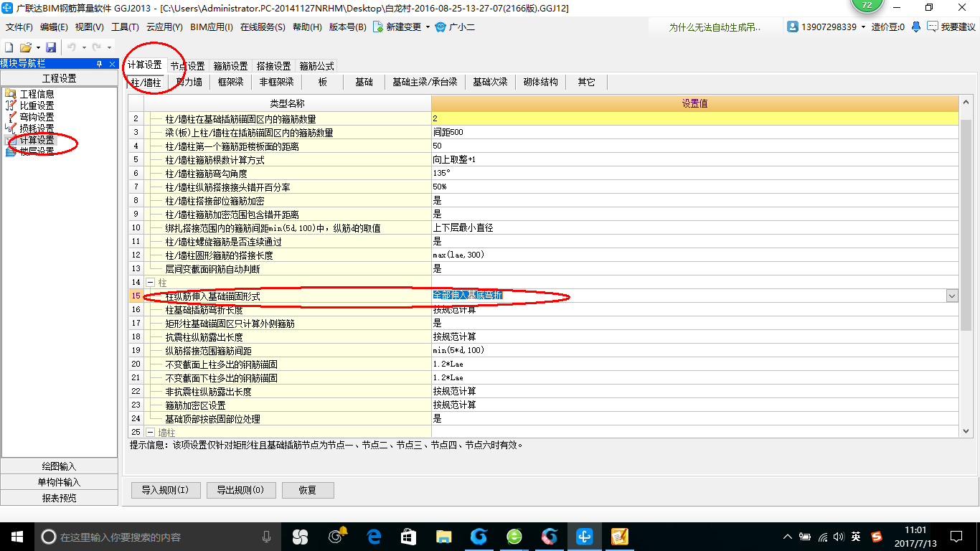Click the max(lae,300) value cell
Viewport: 980px width, 551px height.
(x=694, y=255)
